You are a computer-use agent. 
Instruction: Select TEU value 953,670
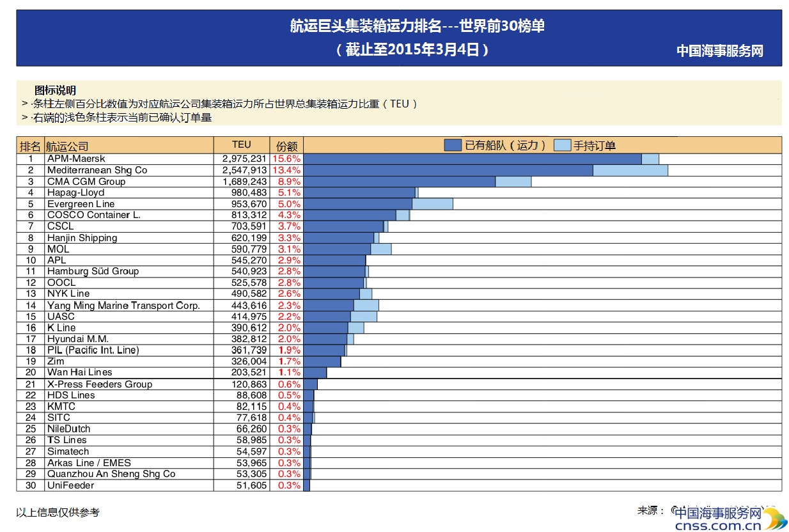[x=249, y=204]
